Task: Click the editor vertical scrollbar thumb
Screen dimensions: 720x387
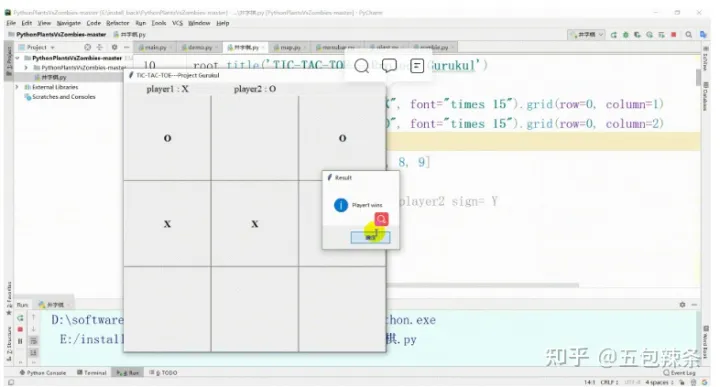Action: pyautogui.click(x=698, y=77)
